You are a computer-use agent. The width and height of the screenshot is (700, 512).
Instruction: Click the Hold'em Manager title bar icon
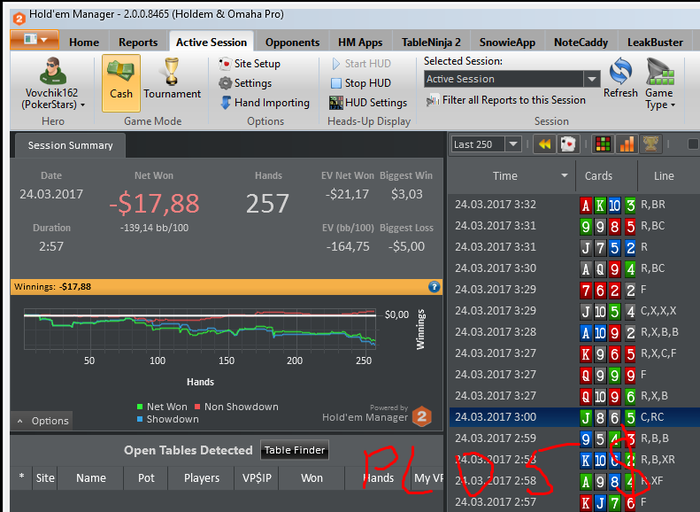pyautogui.click(x=19, y=18)
